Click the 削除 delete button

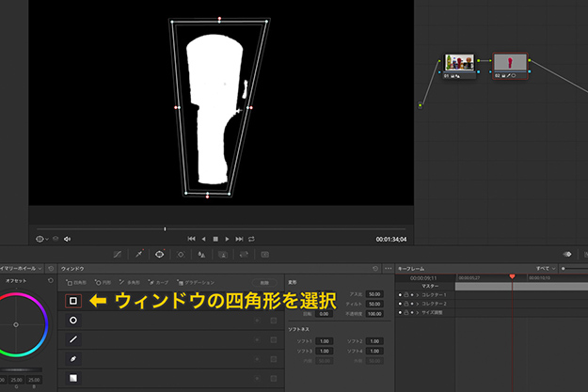click(x=265, y=282)
